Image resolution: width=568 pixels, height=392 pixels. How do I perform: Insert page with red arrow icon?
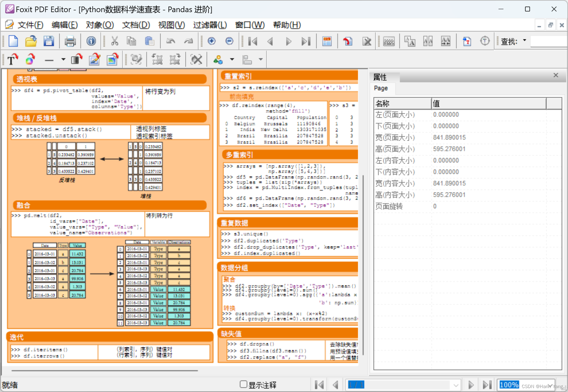tap(347, 41)
